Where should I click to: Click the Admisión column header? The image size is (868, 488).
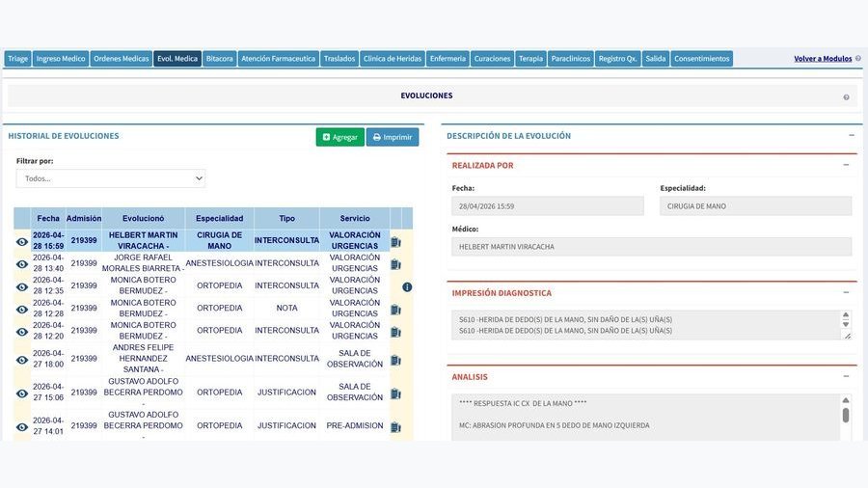click(84, 219)
